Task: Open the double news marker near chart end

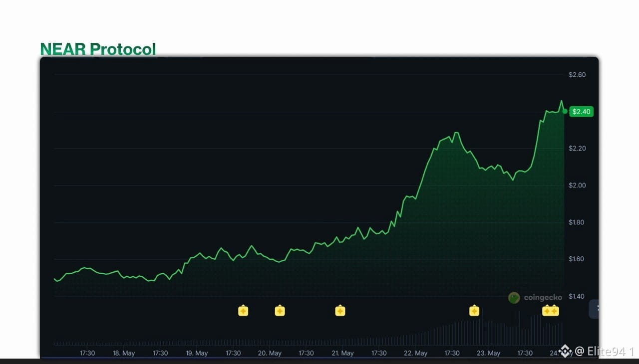Action: point(551,311)
